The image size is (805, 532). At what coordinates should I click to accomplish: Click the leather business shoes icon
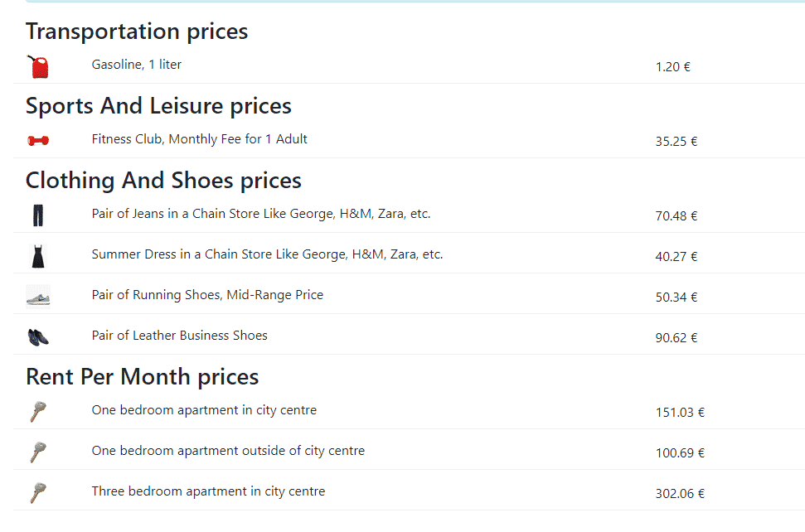[x=38, y=337]
